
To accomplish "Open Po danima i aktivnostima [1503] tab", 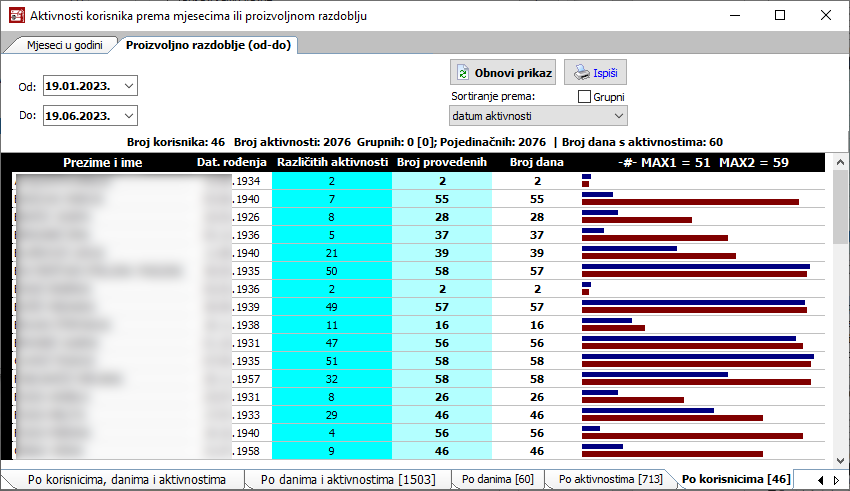I will 348,479.
